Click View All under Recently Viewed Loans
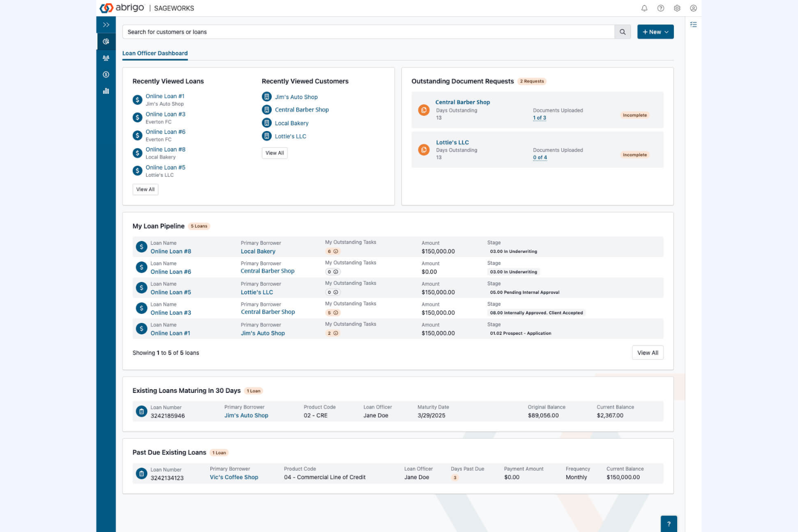This screenshot has height=532, width=798. 145,189
